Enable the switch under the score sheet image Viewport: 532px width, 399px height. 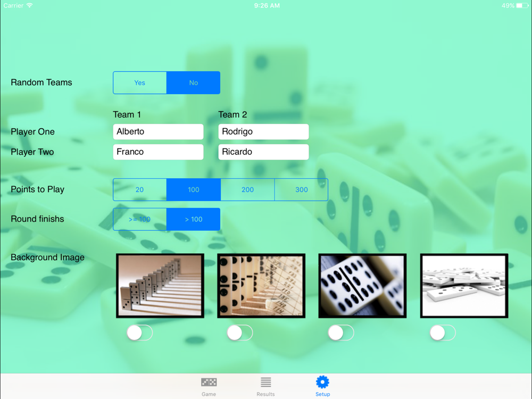pos(240,333)
